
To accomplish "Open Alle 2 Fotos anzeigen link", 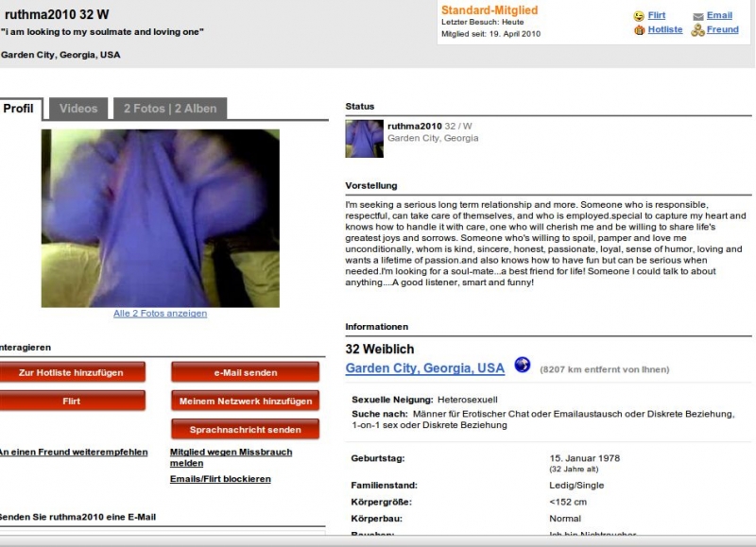I will pyautogui.click(x=160, y=314).
